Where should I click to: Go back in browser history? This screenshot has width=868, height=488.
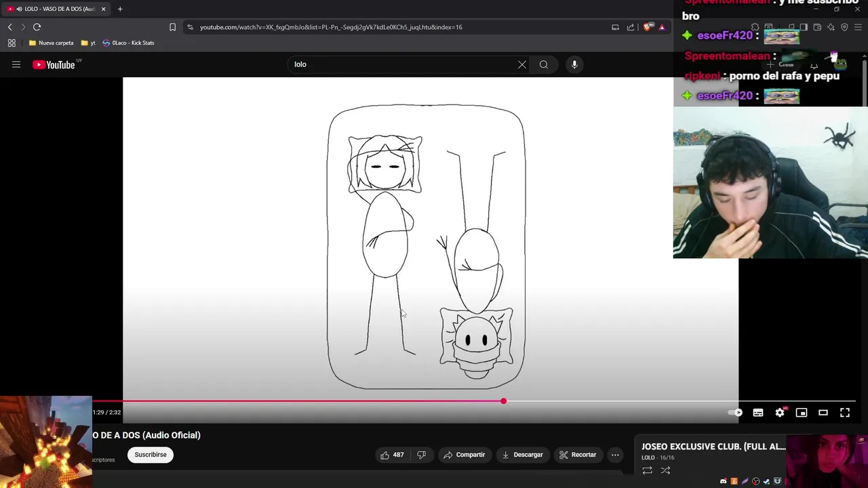point(9,27)
